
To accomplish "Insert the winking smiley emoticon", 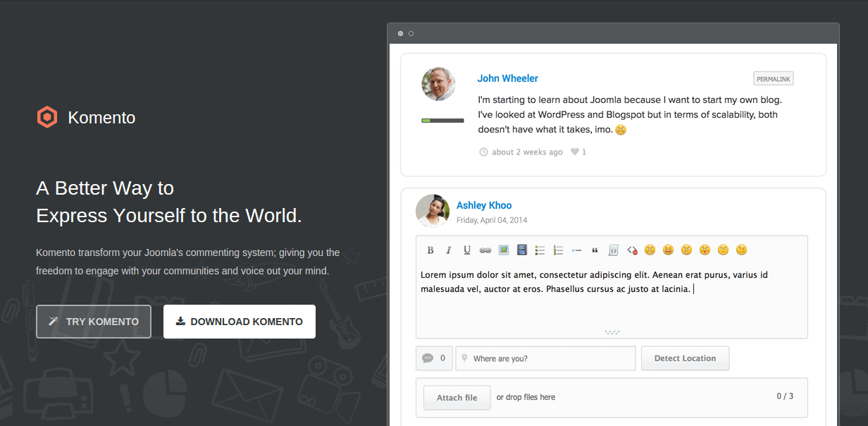I will (x=741, y=250).
